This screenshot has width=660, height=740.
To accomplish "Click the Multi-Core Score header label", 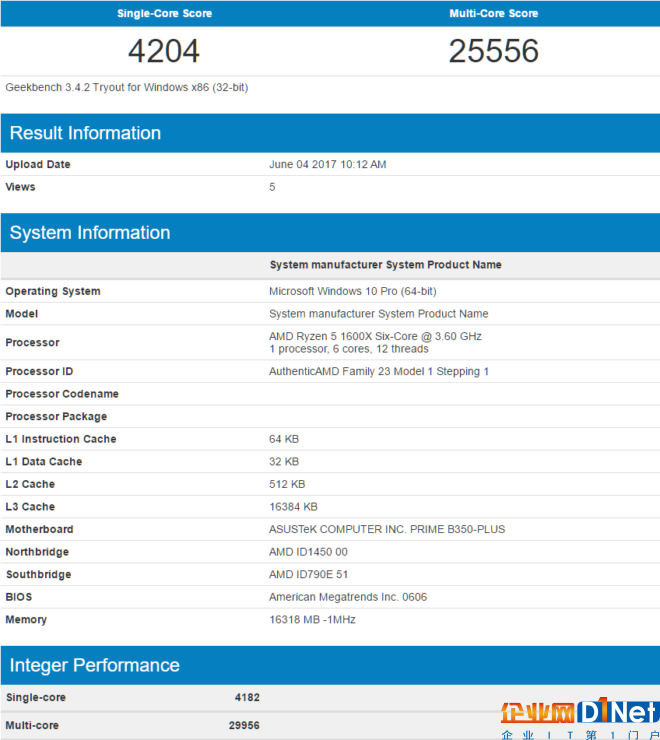I will [x=493, y=13].
